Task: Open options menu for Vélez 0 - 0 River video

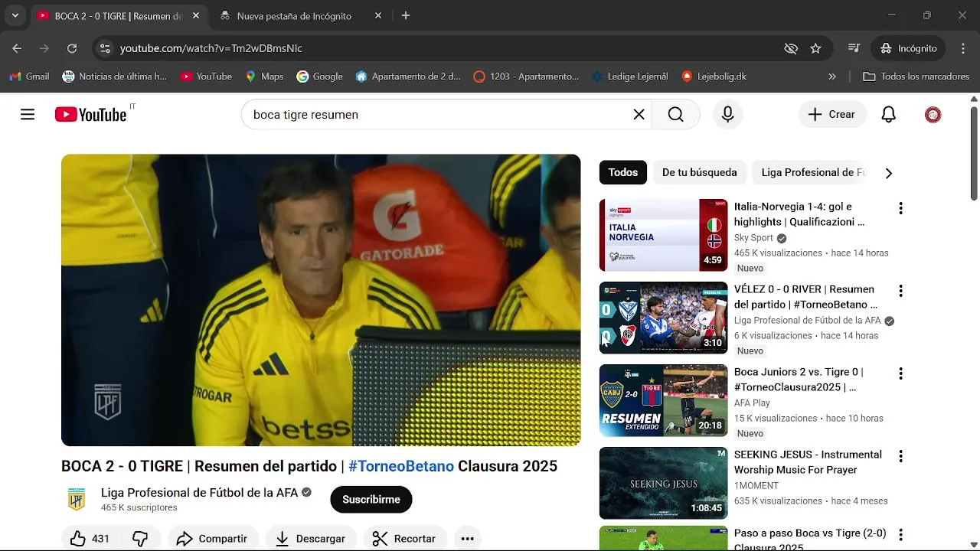Action: pyautogui.click(x=900, y=291)
